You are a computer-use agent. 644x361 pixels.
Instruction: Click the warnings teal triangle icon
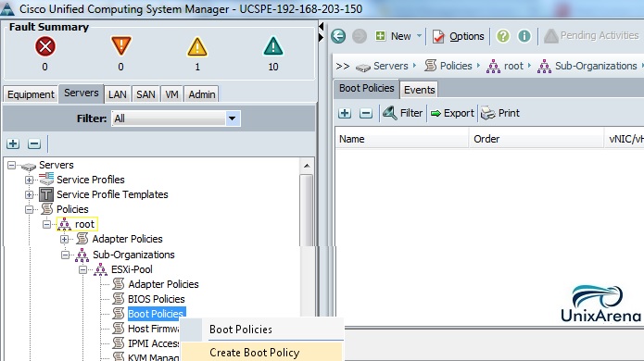273,46
